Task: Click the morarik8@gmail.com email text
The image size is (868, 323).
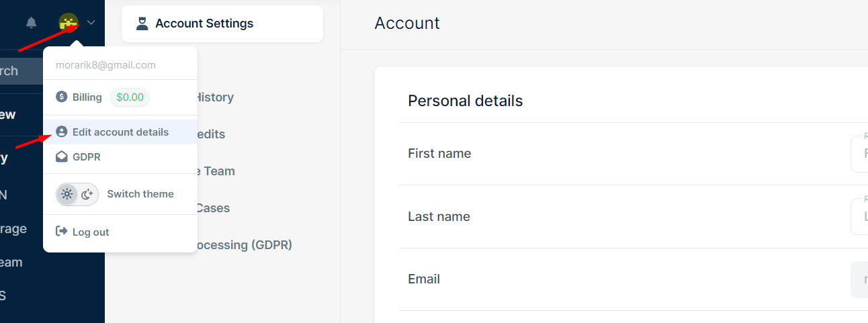Action: (105, 65)
